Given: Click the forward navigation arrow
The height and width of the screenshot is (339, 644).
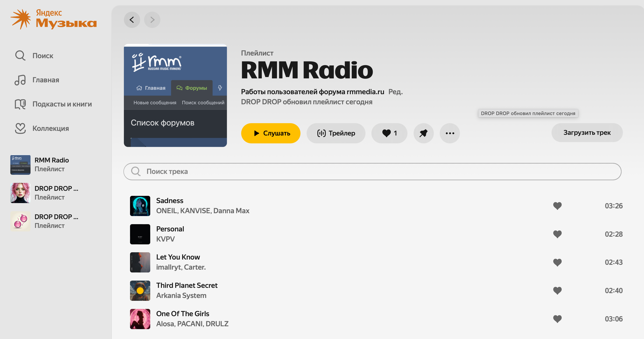Looking at the screenshot, I should [x=152, y=20].
